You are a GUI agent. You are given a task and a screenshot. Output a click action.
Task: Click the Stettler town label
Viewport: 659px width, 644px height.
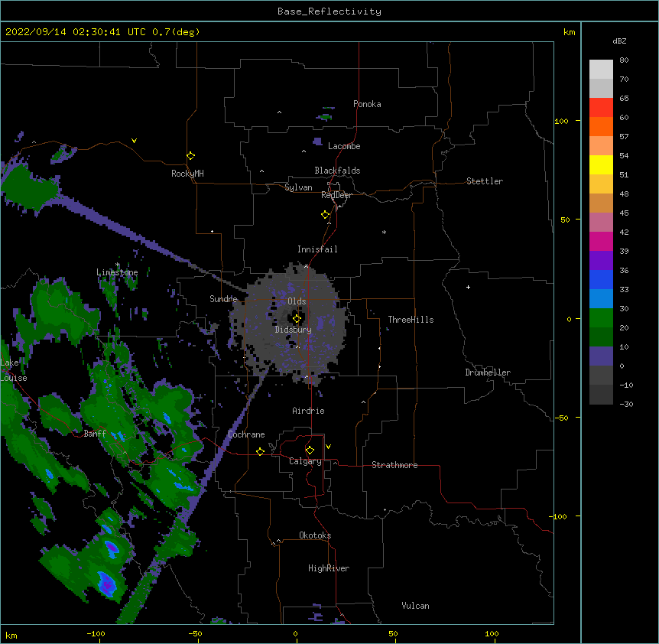pyautogui.click(x=484, y=181)
